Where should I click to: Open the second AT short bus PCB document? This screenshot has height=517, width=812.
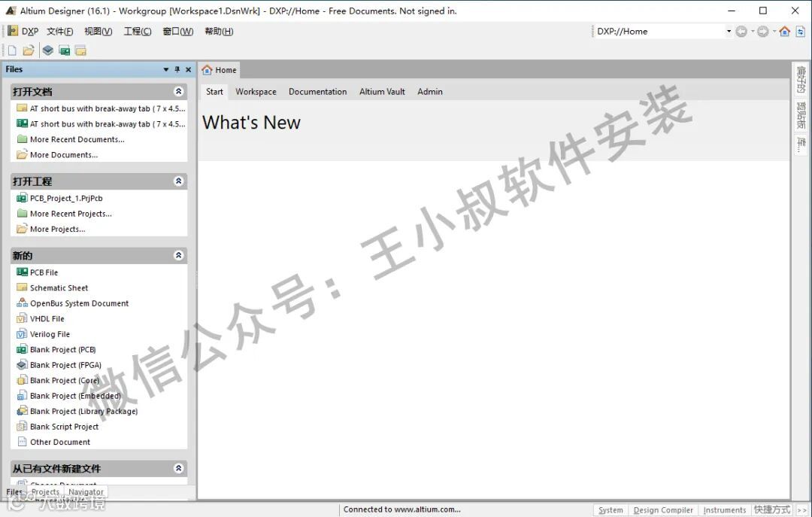(x=101, y=124)
